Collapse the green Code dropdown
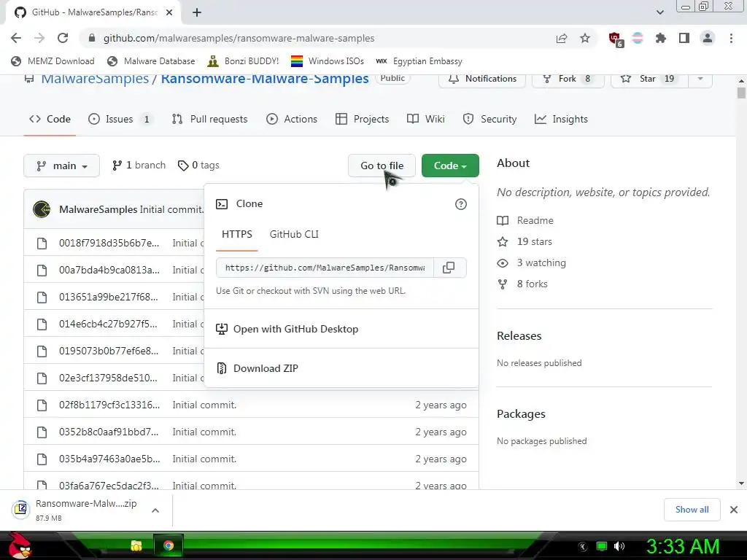Screen dimensions: 747x560 click(x=450, y=166)
